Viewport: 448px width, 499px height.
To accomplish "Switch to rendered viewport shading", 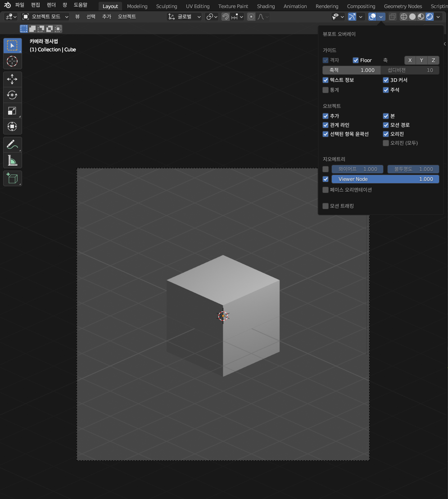I will click(x=430, y=17).
